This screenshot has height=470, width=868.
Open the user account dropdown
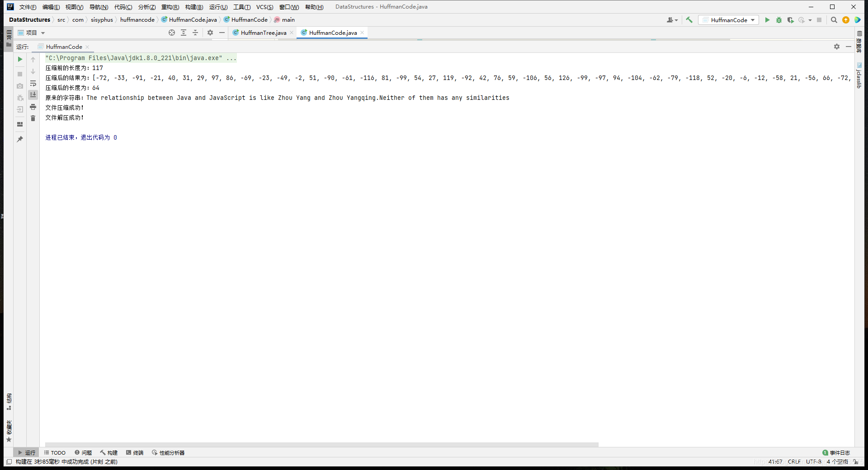[x=672, y=20]
